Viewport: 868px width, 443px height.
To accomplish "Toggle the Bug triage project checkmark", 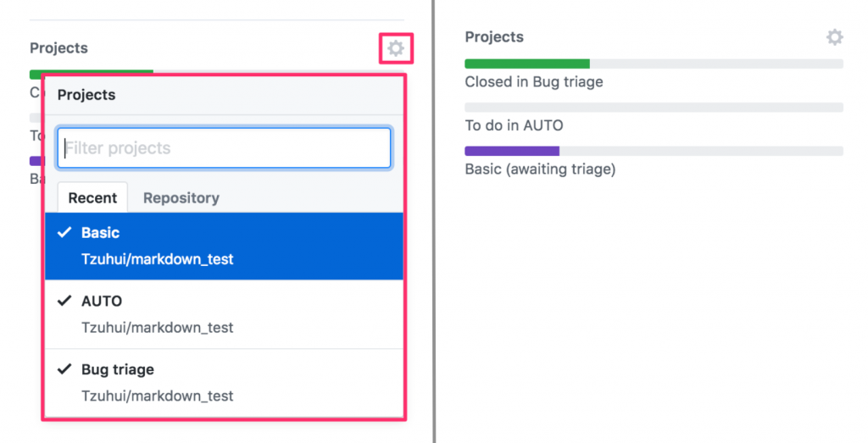I will 64,369.
